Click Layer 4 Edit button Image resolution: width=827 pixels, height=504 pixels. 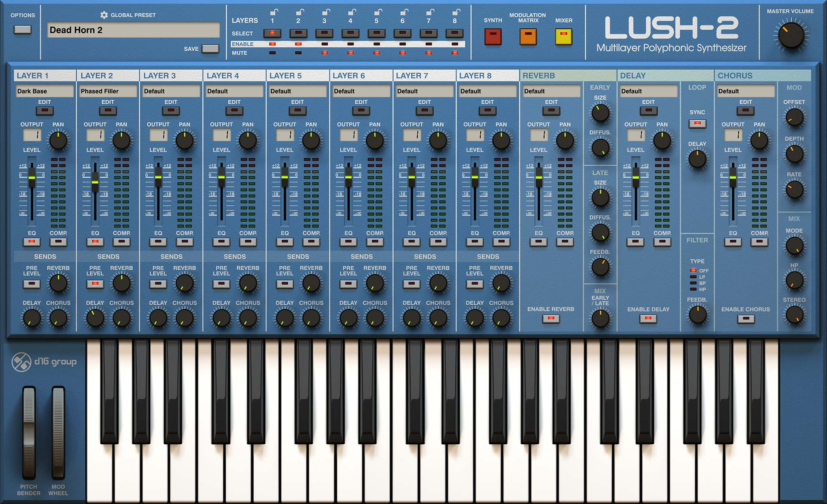234,111
